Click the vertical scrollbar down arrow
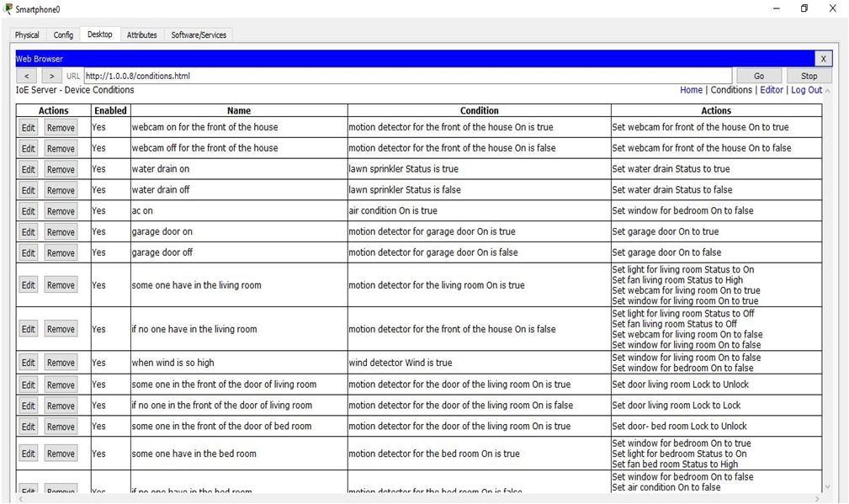 click(827, 487)
